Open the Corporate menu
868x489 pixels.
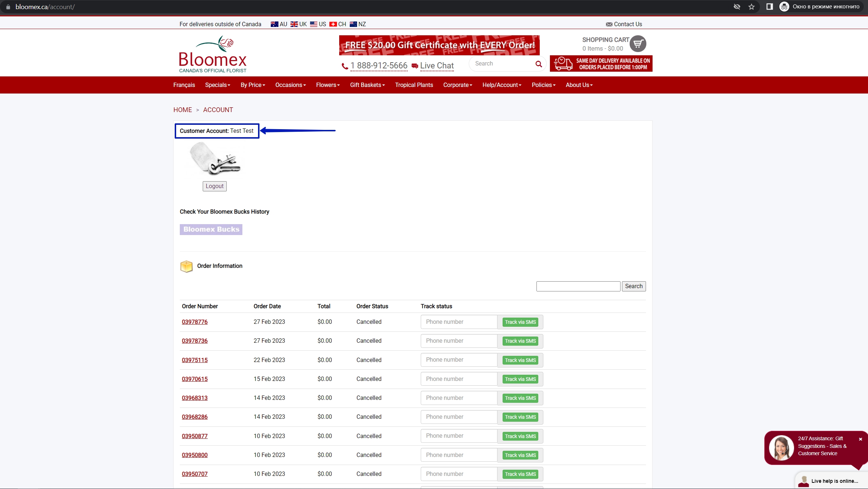(457, 85)
